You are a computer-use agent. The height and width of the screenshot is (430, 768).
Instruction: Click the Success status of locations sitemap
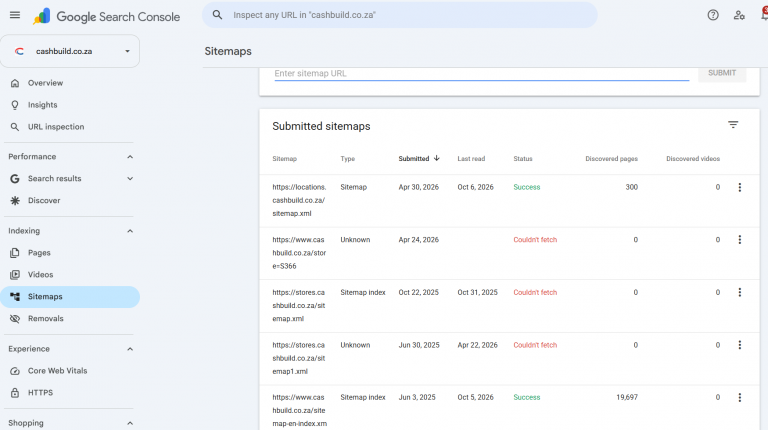point(527,187)
